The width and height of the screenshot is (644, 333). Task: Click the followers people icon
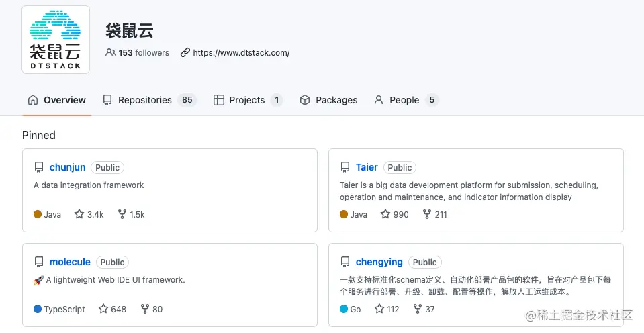[110, 52]
